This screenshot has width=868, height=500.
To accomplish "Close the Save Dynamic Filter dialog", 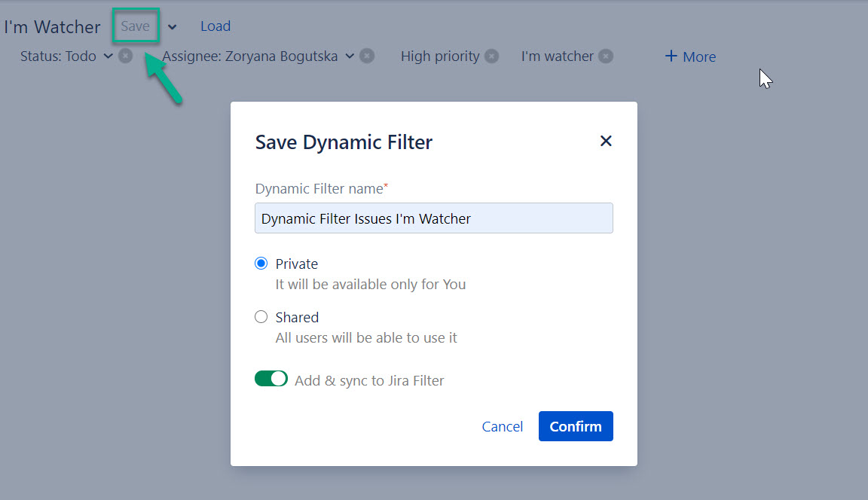I will coord(606,141).
